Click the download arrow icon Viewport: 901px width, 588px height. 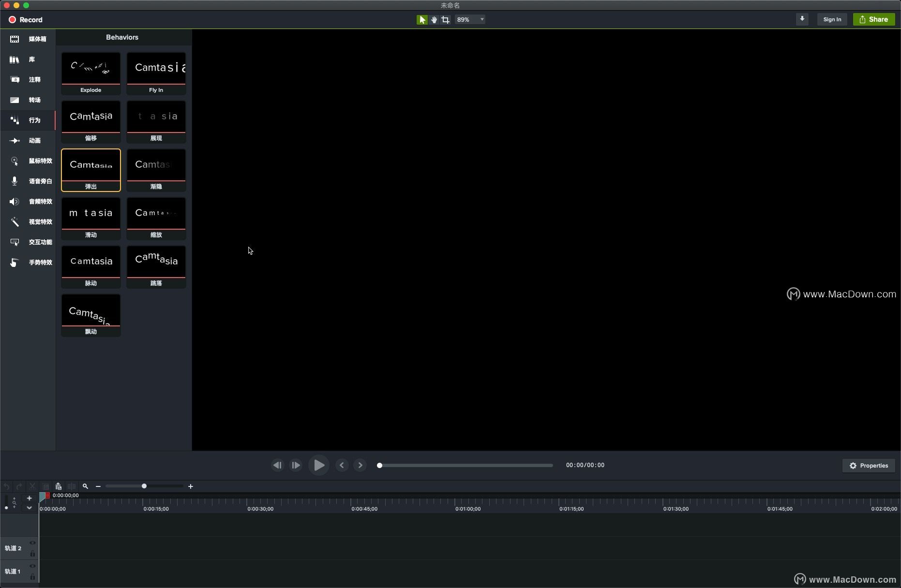click(x=802, y=19)
